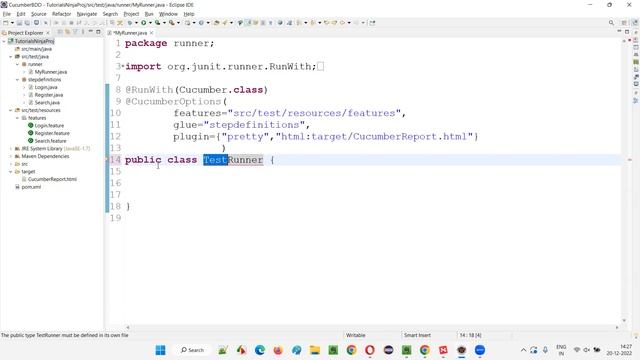The width and height of the screenshot is (640, 360).
Task: Click the highlighted 'Test' in class name
Action: pos(215,160)
